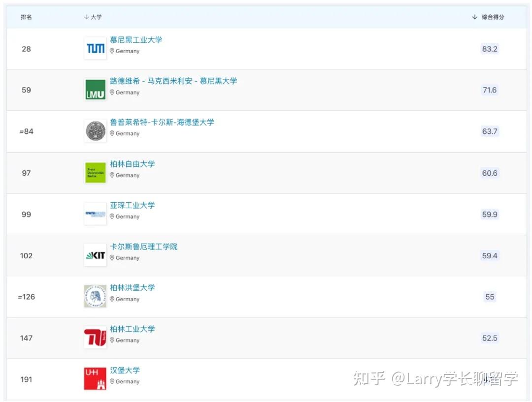Click rank number 191
Viewport: 532px width, 402px height.
(x=26, y=379)
